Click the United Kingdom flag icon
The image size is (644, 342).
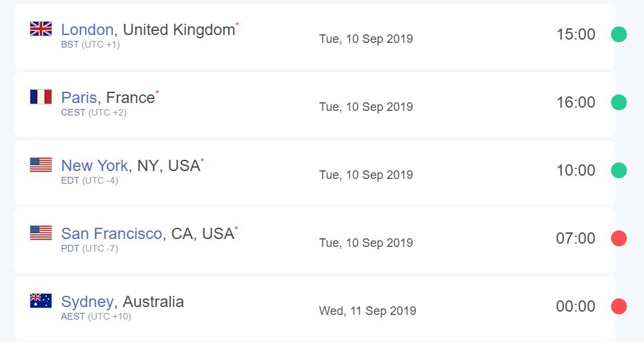click(x=41, y=29)
